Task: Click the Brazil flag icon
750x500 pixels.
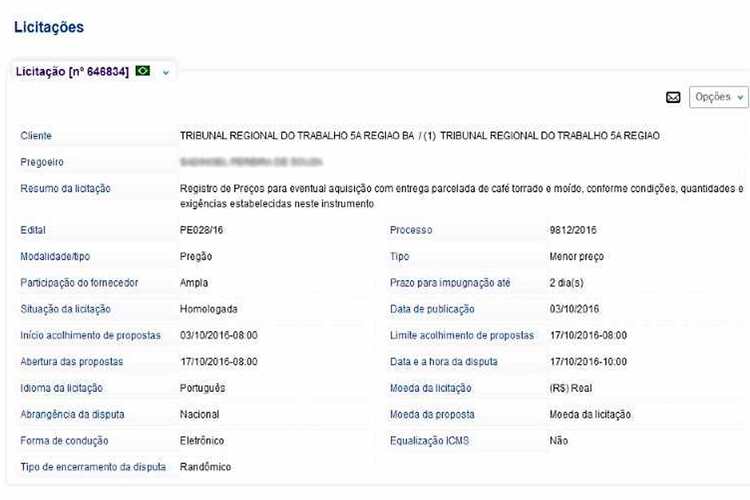Action: click(x=143, y=71)
